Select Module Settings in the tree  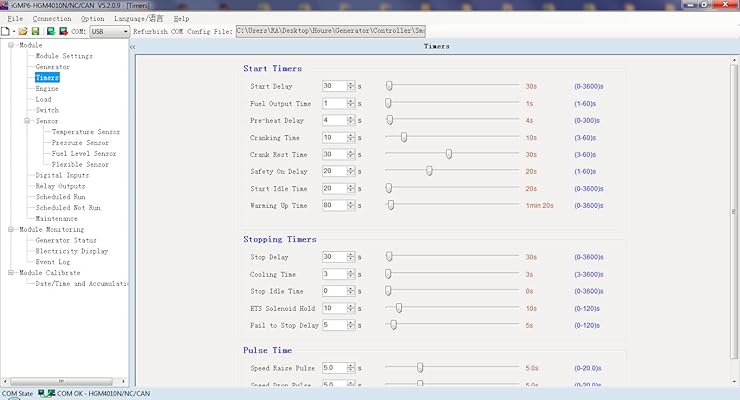pos(64,56)
